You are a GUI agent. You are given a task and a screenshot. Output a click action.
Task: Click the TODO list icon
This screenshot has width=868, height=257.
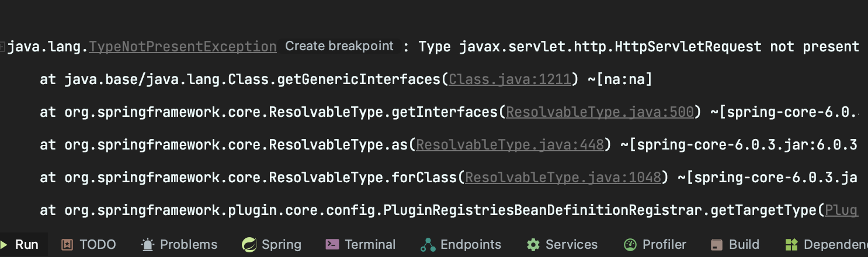tap(67, 244)
